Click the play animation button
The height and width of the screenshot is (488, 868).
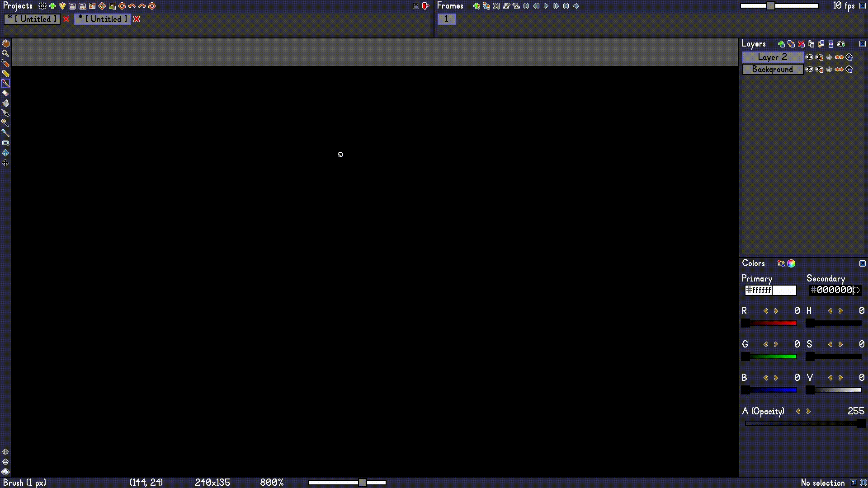coord(546,6)
